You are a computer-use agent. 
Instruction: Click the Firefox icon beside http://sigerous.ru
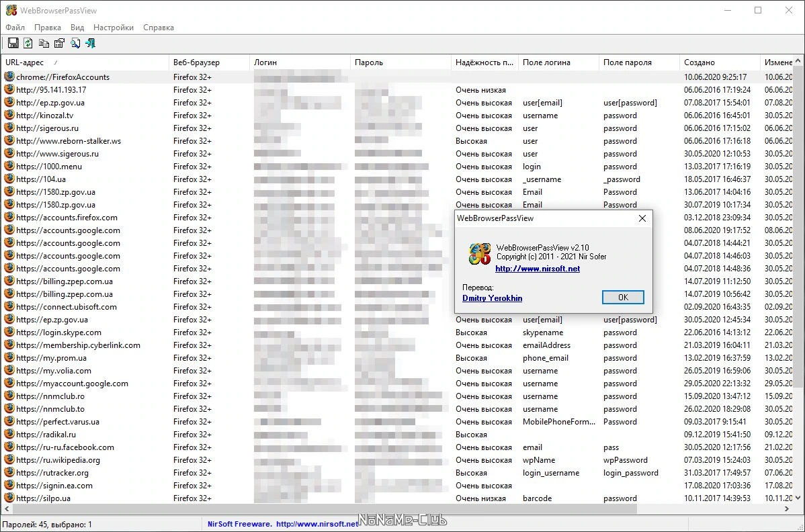coord(9,128)
